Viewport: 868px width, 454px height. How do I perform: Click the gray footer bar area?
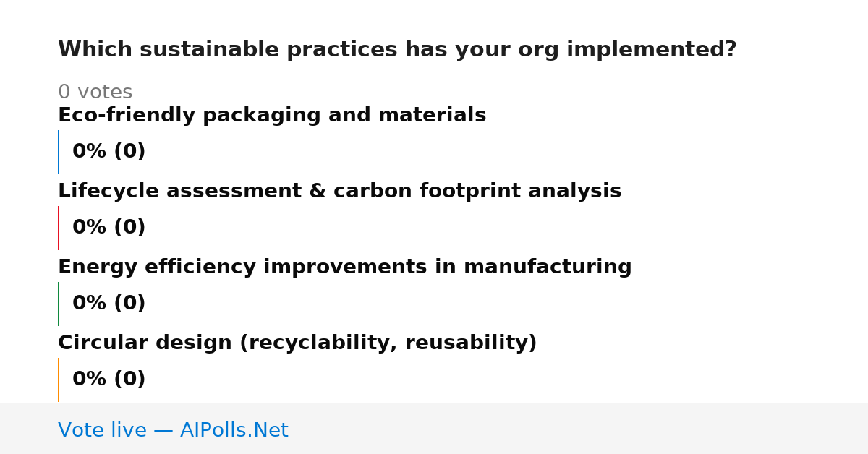(x=434, y=429)
